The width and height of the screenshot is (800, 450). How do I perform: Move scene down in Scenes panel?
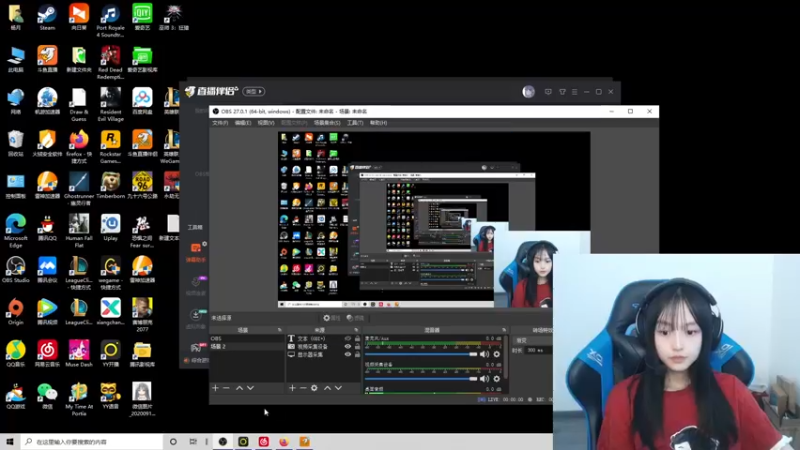click(251, 388)
